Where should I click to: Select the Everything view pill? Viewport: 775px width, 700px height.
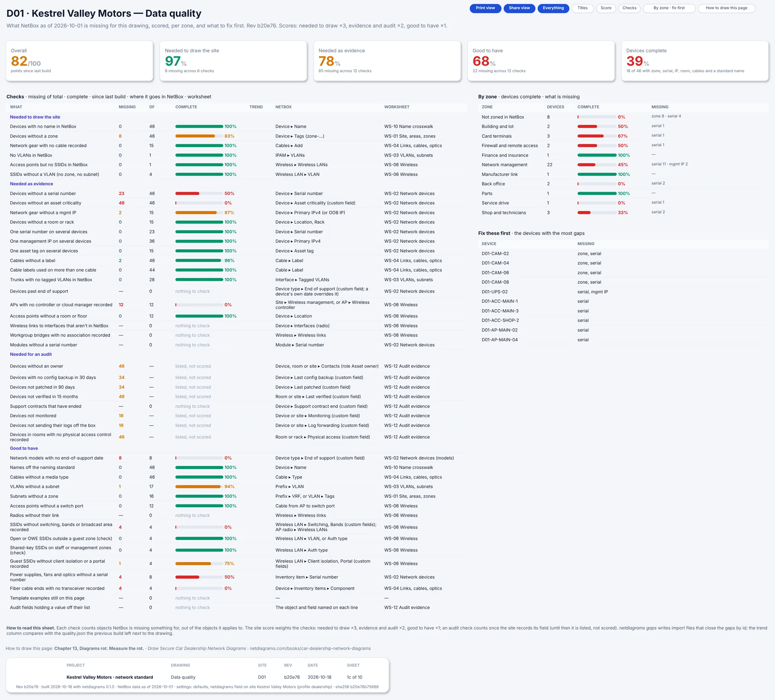[553, 8]
